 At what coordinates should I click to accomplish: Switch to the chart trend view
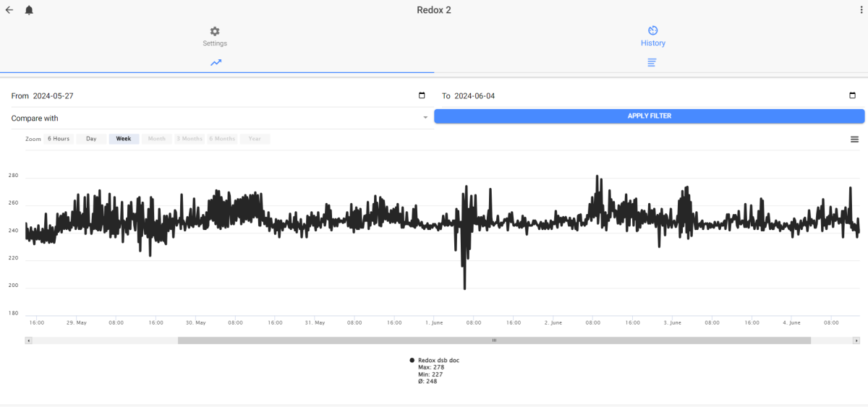[216, 62]
